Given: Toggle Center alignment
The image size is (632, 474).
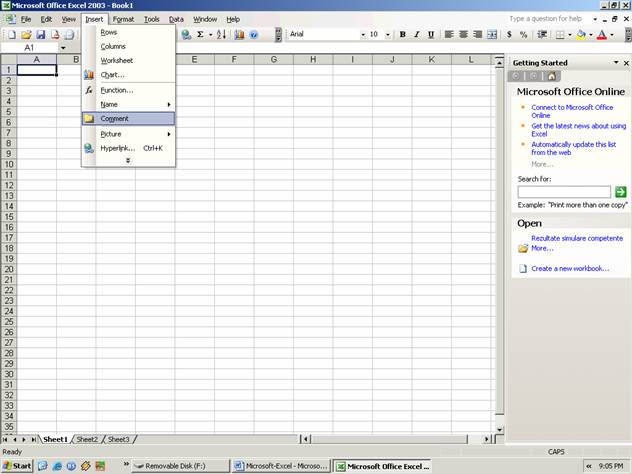Looking at the screenshot, I should 463,35.
